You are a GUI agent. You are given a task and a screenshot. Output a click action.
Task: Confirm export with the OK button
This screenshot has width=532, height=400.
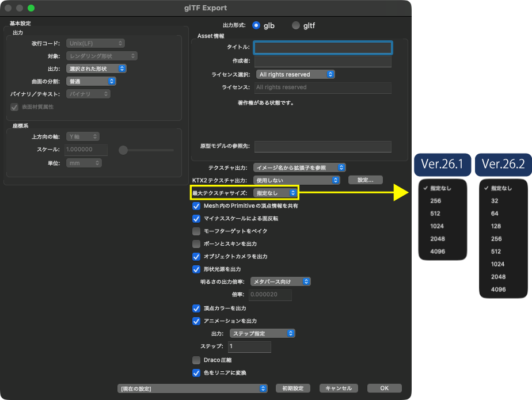384,388
